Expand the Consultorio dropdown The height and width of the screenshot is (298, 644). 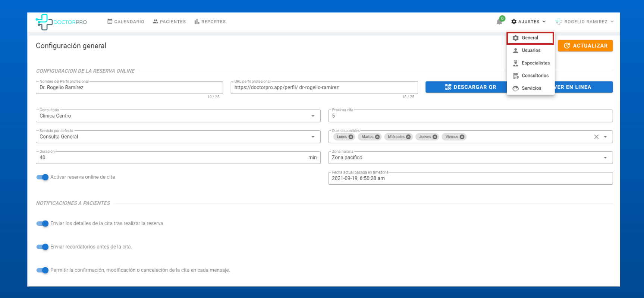point(312,116)
